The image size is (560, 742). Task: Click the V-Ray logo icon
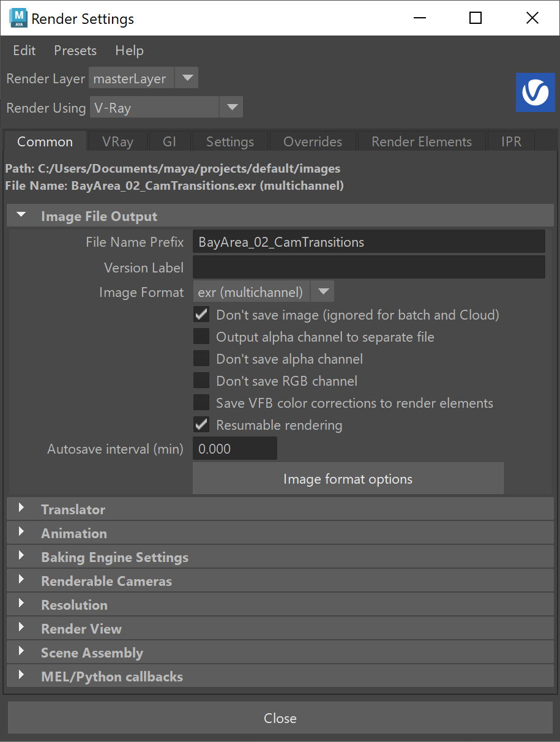click(x=535, y=92)
